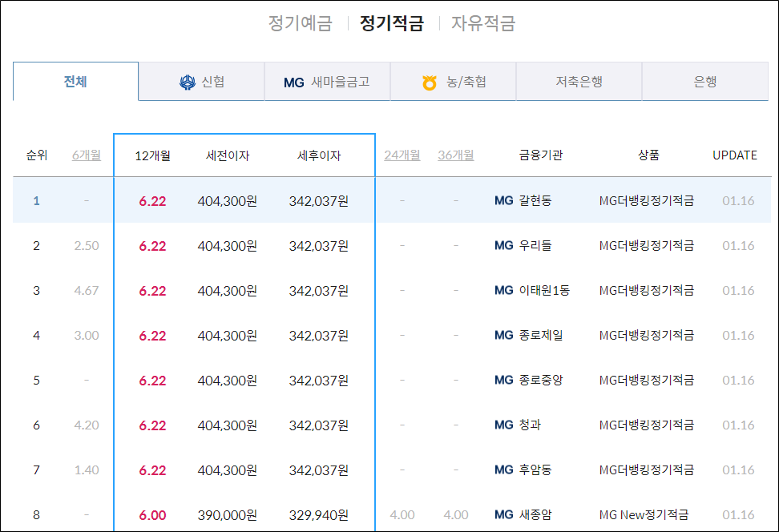Click the MG New정기적금 product name
Viewport: 779px width, 532px height.
(x=644, y=514)
